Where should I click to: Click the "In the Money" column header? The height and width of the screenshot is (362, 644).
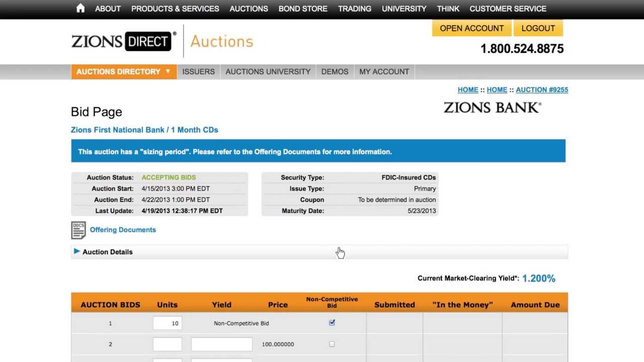coord(462,305)
